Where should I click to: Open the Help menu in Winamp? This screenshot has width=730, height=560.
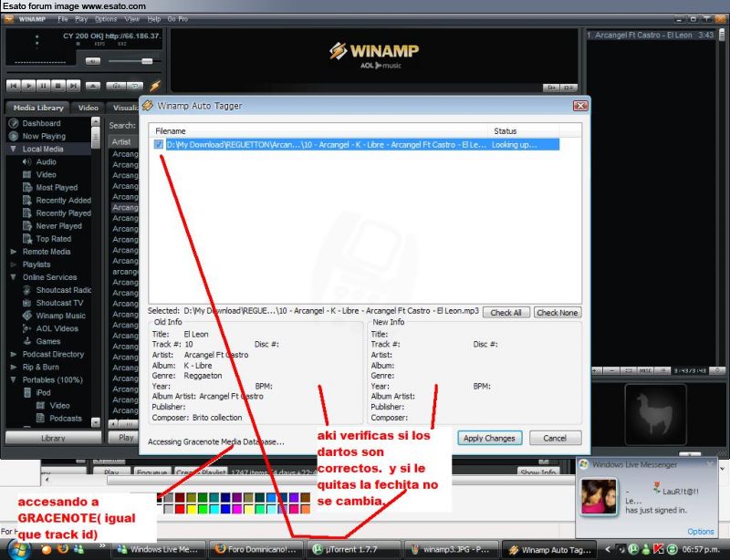tap(154, 19)
